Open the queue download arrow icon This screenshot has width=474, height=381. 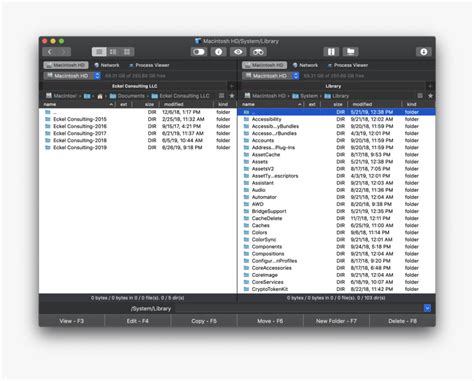click(424, 52)
